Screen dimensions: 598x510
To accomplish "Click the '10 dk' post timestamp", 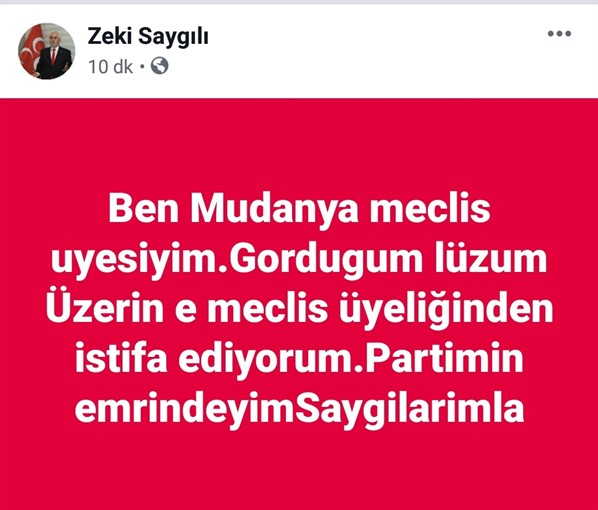I will pos(111,67).
